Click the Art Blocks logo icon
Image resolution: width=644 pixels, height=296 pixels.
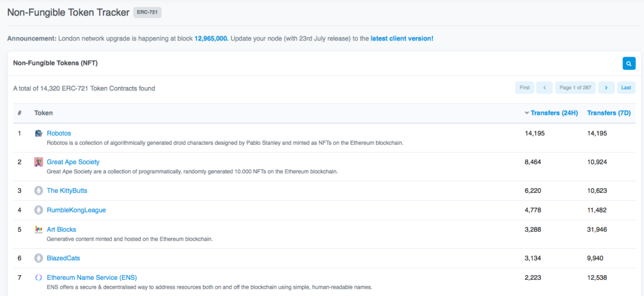[x=39, y=229]
